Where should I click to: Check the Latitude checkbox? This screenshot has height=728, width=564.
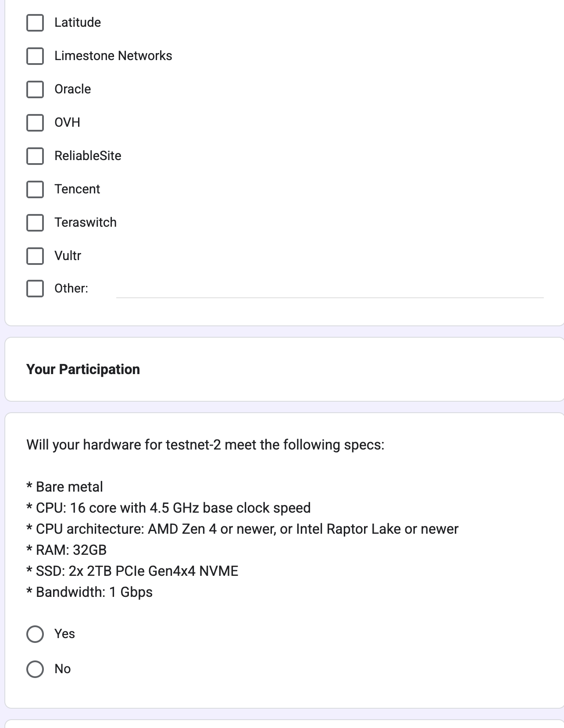(35, 23)
